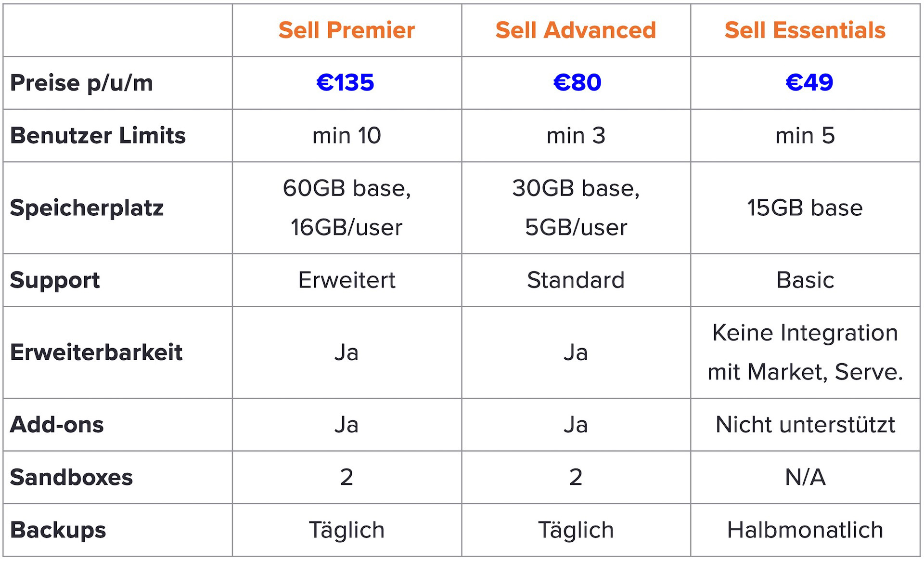Image resolution: width=924 pixels, height=561 pixels.
Task: Click the Backups row label
Action: point(58,530)
